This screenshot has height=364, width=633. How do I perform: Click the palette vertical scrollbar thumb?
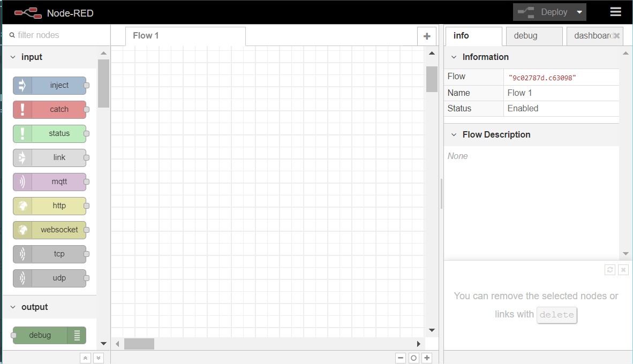point(103,84)
